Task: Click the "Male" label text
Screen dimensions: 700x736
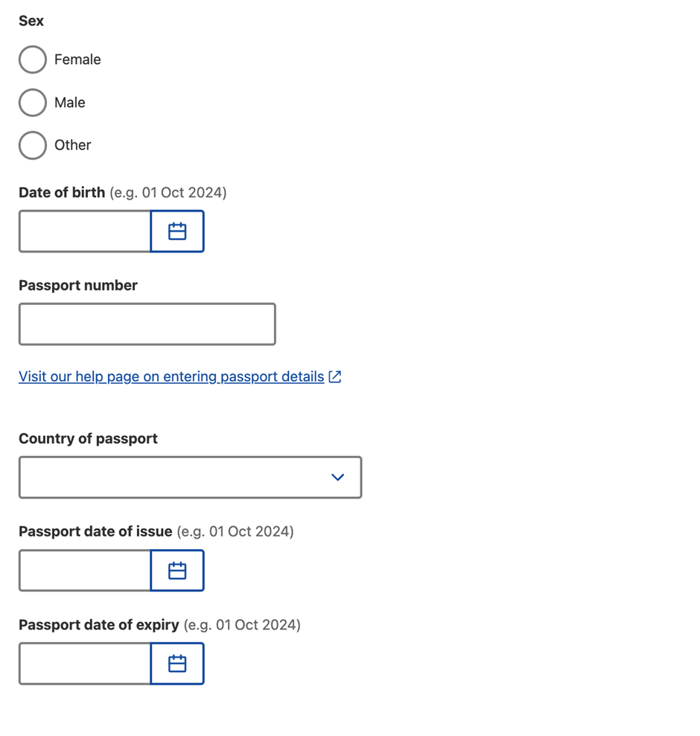Action: pyautogui.click(x=70, y=103)
